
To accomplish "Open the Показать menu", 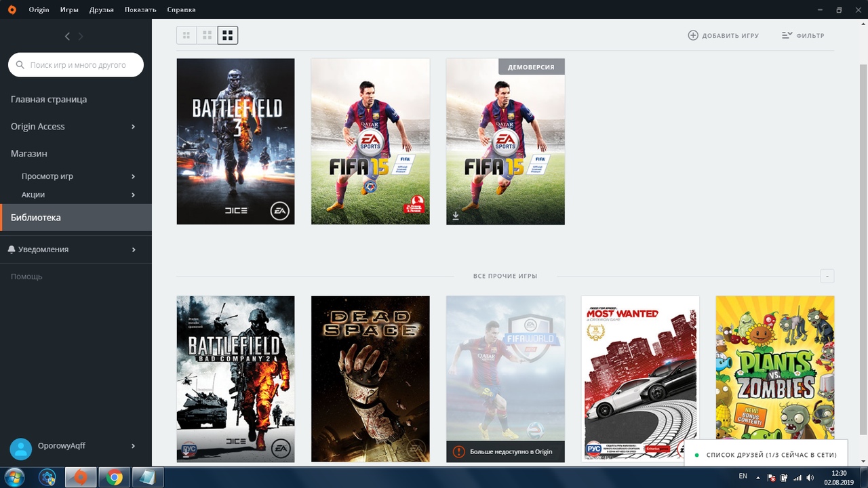I will coord(140,9).
